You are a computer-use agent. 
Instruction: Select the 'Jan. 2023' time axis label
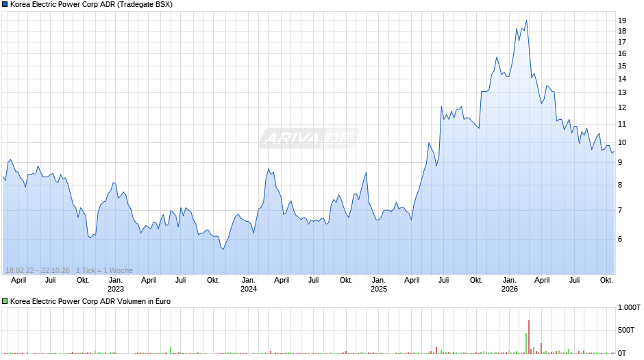pos(115,285)
